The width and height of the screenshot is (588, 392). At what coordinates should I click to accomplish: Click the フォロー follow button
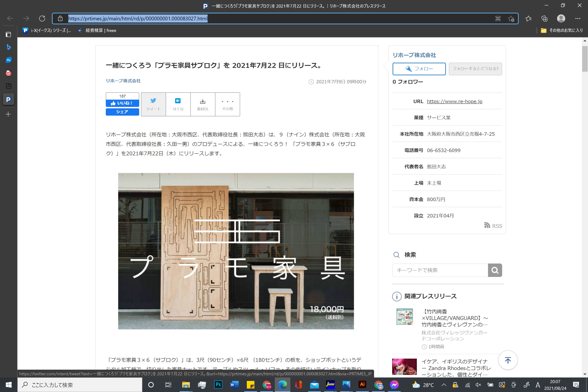point(419,69)
